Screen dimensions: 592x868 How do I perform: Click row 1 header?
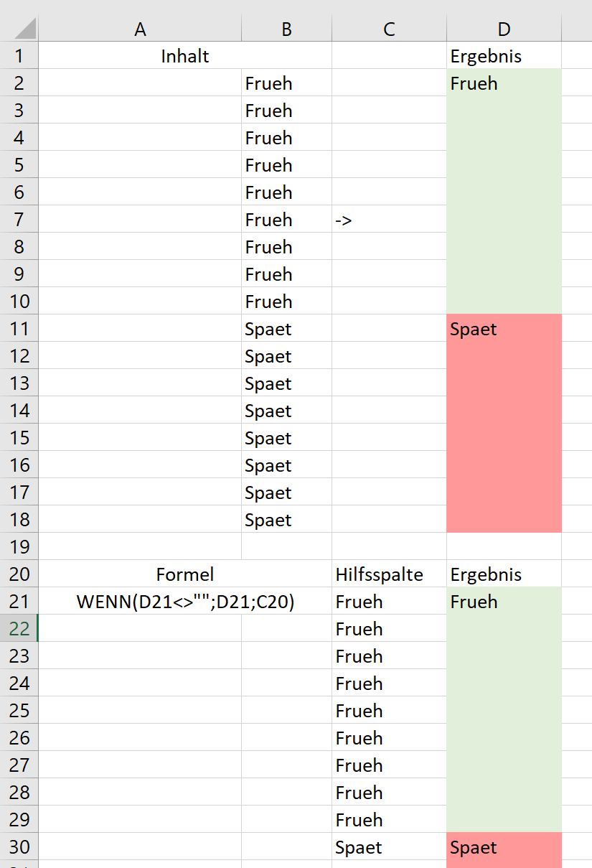[19, 56]
